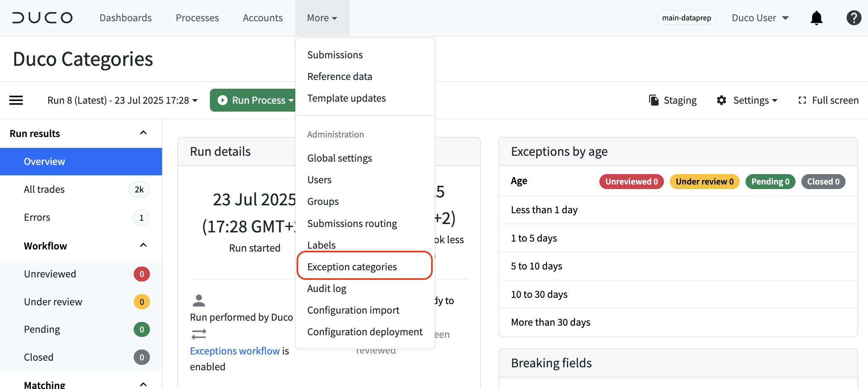Click the Run Process button
The height and width of the screenshot is (389, 868).
coord(252,100)
